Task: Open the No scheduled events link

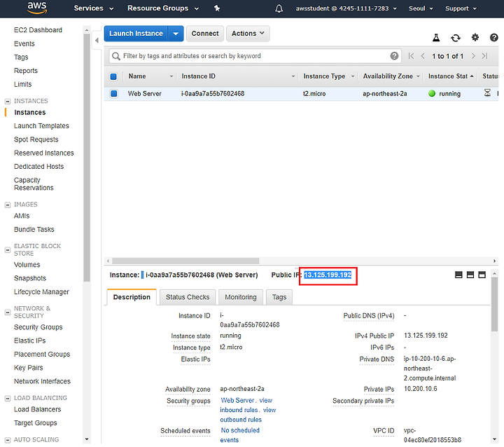Action: tap(240, 435)
